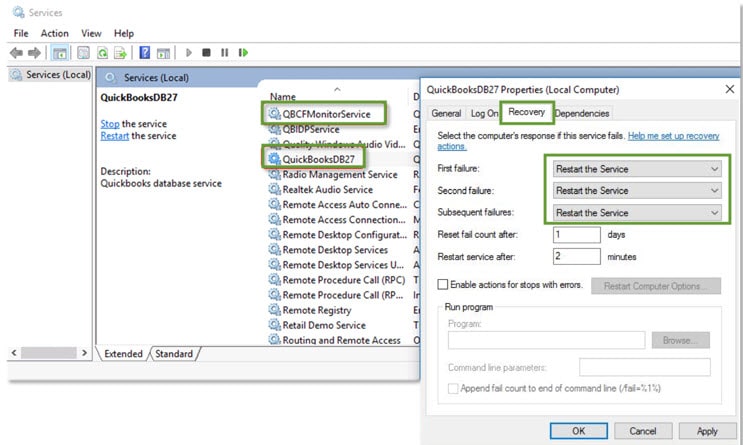Click the Back arrow in the toolbar
The width and height of the screenshot is (743, 445).
pos(16,53)
